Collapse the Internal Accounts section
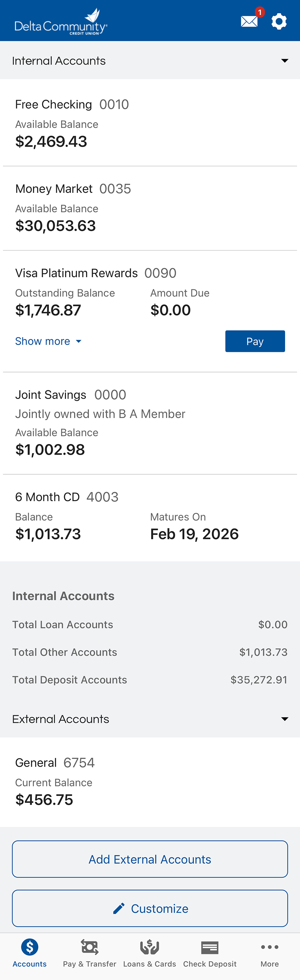Viewport: 300px width, 980px height. pyautogui.click(x=285, y=60)
